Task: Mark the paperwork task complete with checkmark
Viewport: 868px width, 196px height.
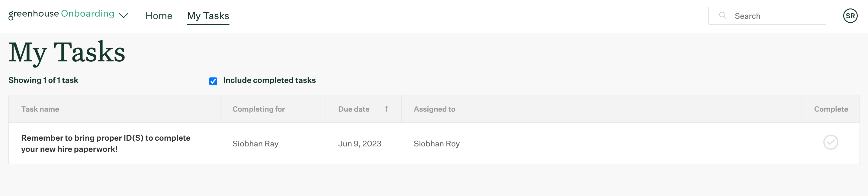Action: coord(830,142)
